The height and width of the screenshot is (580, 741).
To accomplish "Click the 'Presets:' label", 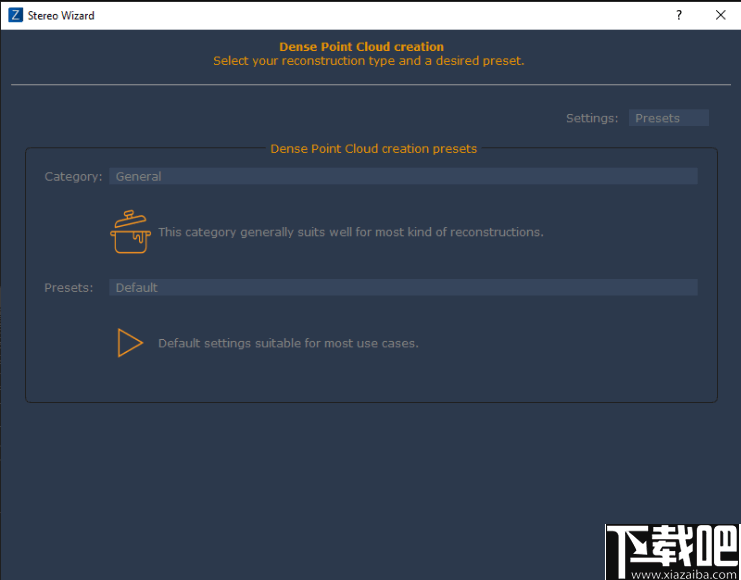I will click(69, 288).
